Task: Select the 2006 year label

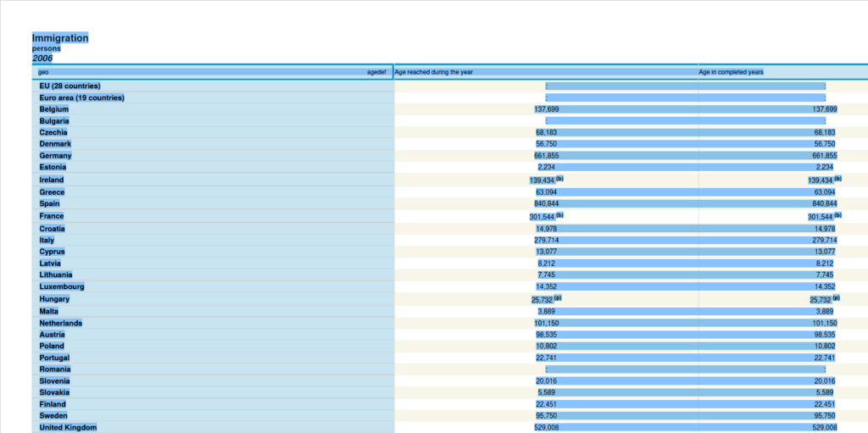Action: click(x=42, y=58)
